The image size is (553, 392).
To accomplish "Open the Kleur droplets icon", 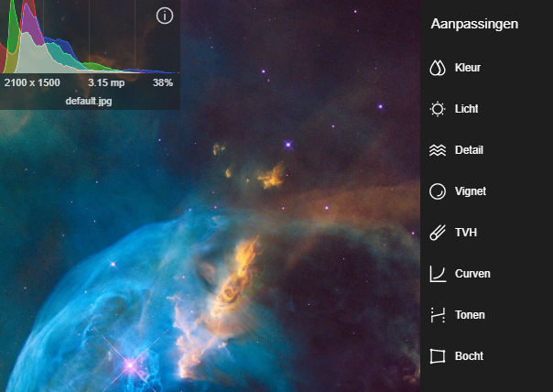I will [438, 68].
